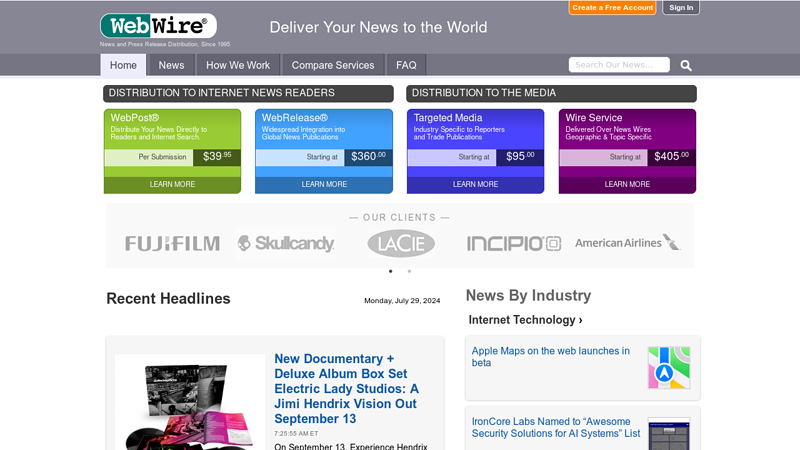Image resolution: width=800 pixels, height=450 pixels.
Task: Click Deliver Your News to the World tagline
Action: [x=378, y=28]
